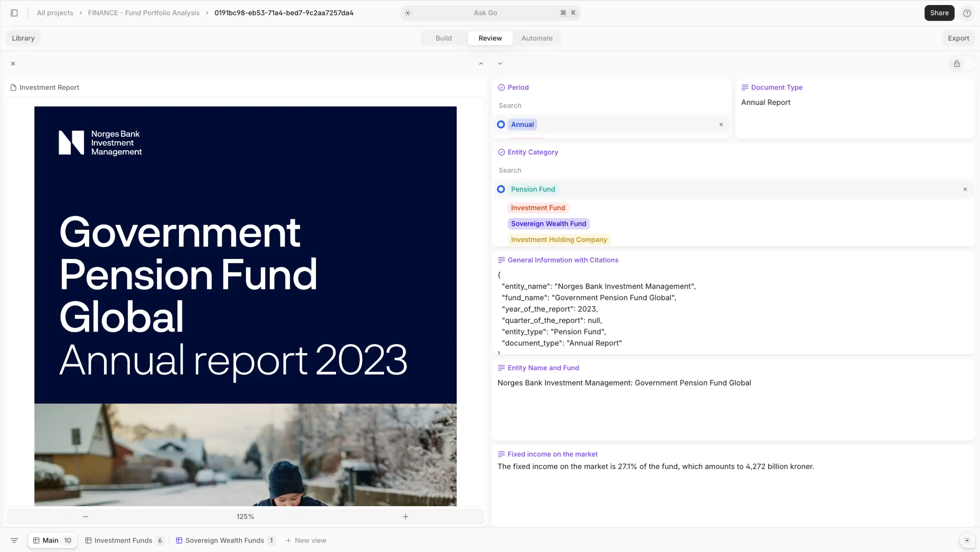The height and width of the screenshot is (552, 980).
Task: Go to previous document with up chevron
Action: (481, 63)
